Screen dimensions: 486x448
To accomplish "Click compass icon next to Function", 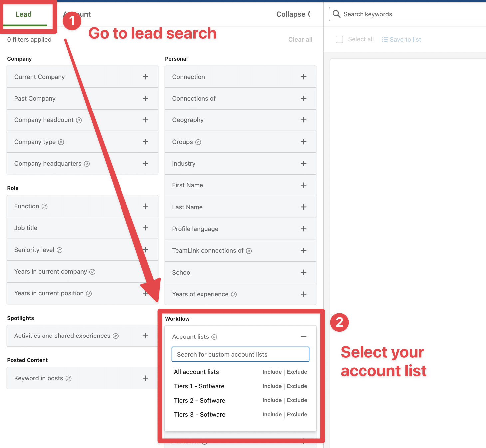I will click(x=44, y=207).
